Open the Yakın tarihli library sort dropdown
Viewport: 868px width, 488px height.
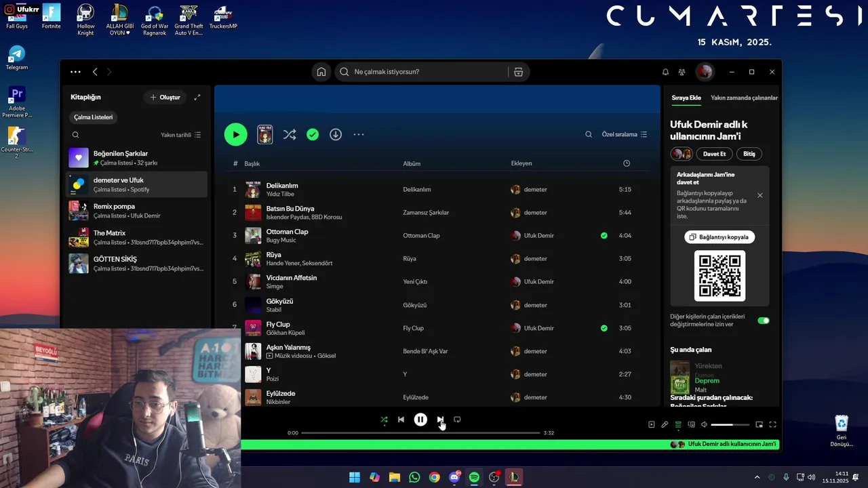tap(181, 135)
